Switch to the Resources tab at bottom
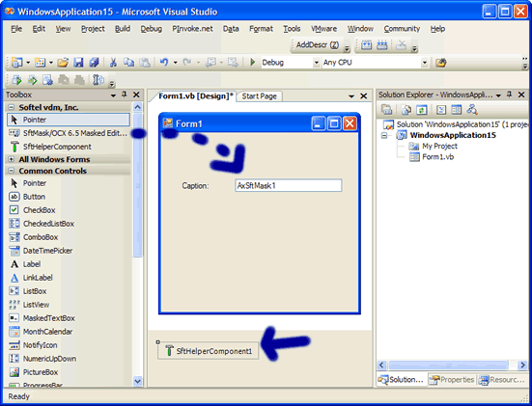The height and width of the screenshot is (406, 532). tap(502, 380)
